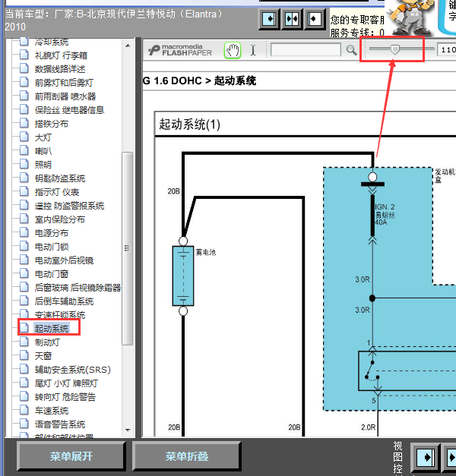The height and width of the screenshot is (476, 456).
Task: Click the top left-arrow panel button
Action: pos(315,20)
